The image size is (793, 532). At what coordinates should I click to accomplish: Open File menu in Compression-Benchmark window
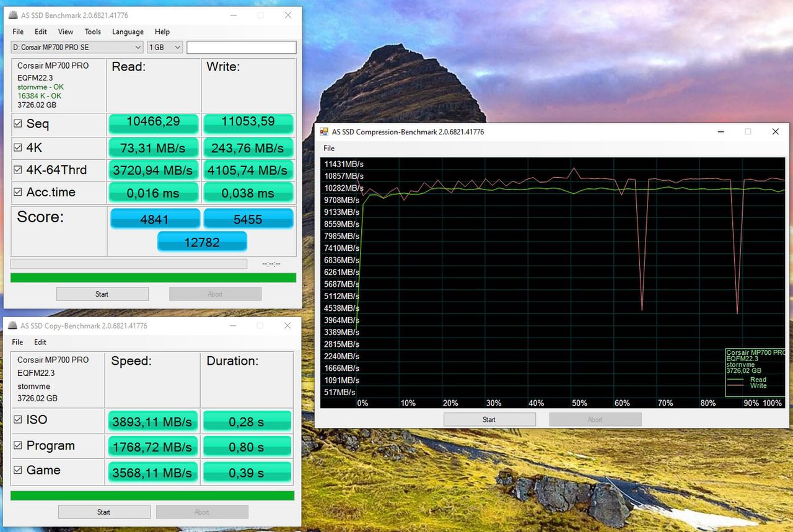(x=329, y=148)
